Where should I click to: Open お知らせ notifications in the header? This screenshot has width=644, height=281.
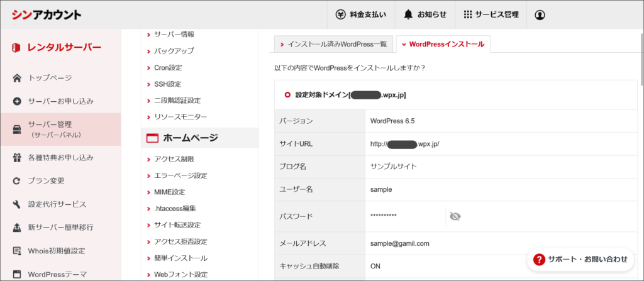pos(425,15)
